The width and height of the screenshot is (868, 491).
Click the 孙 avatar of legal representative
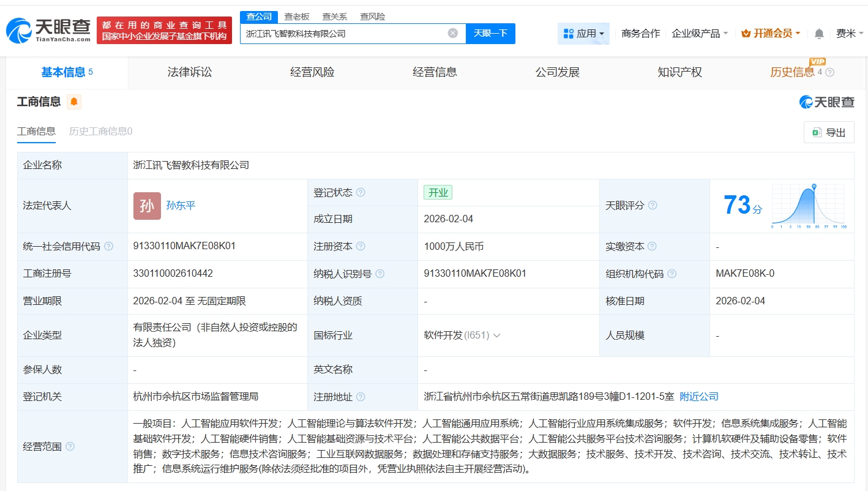point(147,206)
